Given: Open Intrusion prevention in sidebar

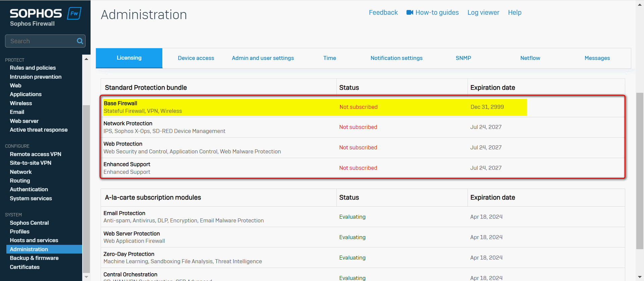Looking at the screenshot, I should [x=36, y=77].
